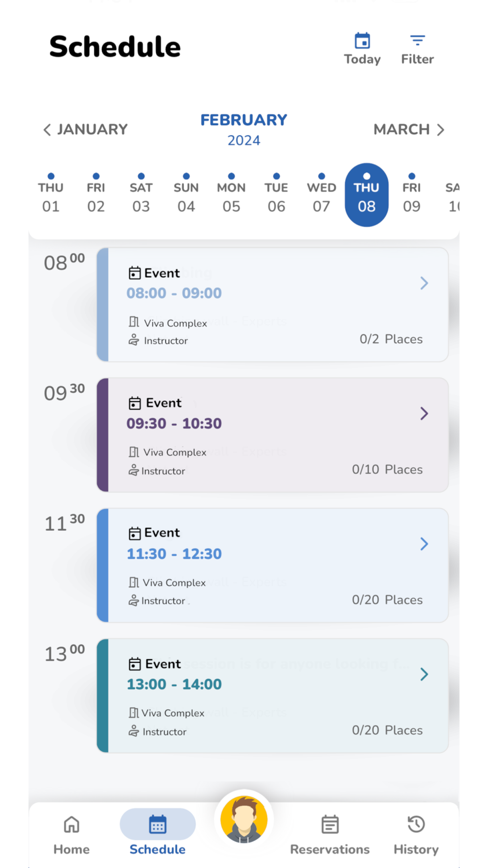Open the Reservations tab
Viewport: 488px width, 868px height.
pyautogui.click(x=330, y=834)
